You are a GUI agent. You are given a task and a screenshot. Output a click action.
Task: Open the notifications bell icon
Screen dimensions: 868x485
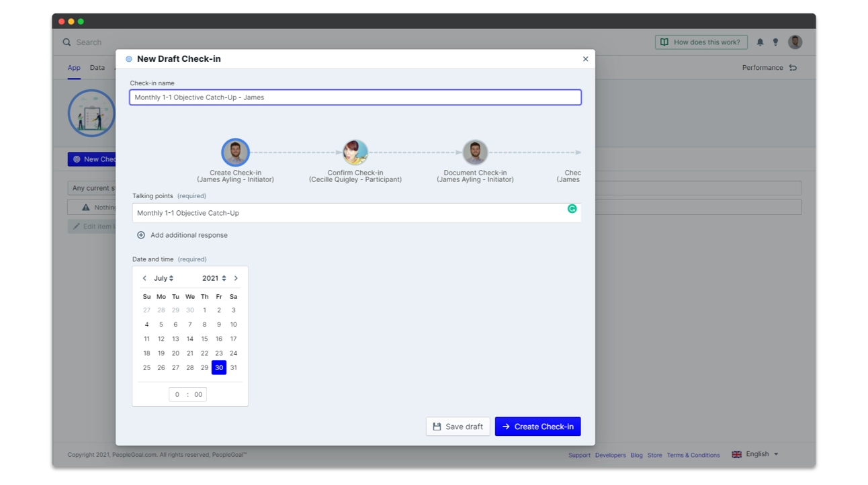tap(760, 42)
